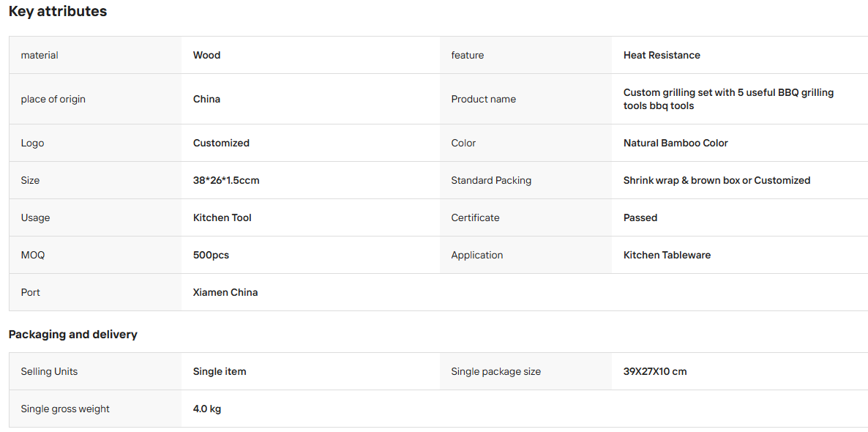Select the 500pcs MOQ value
868x432 pixels.
click(x=211, y=255)
